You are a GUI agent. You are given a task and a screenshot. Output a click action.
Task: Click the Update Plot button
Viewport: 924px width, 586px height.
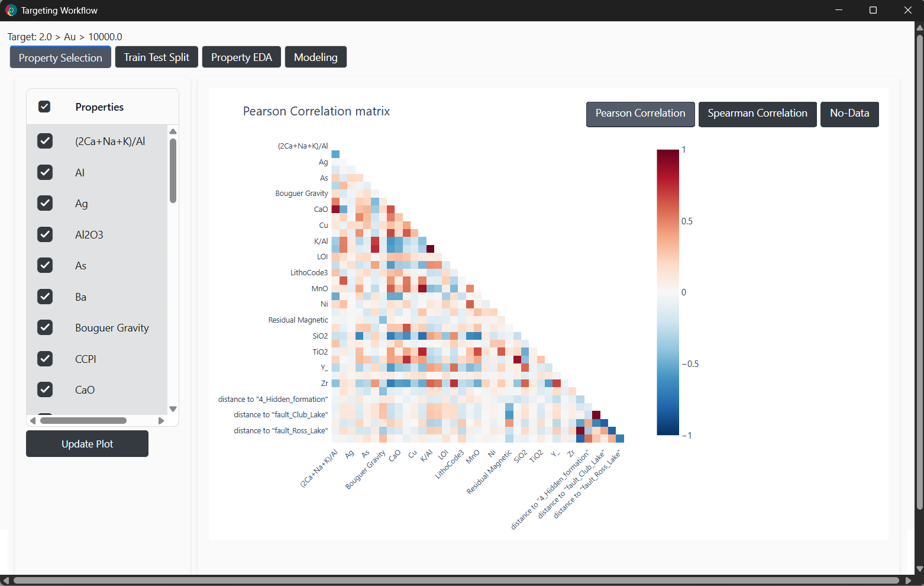87,443
